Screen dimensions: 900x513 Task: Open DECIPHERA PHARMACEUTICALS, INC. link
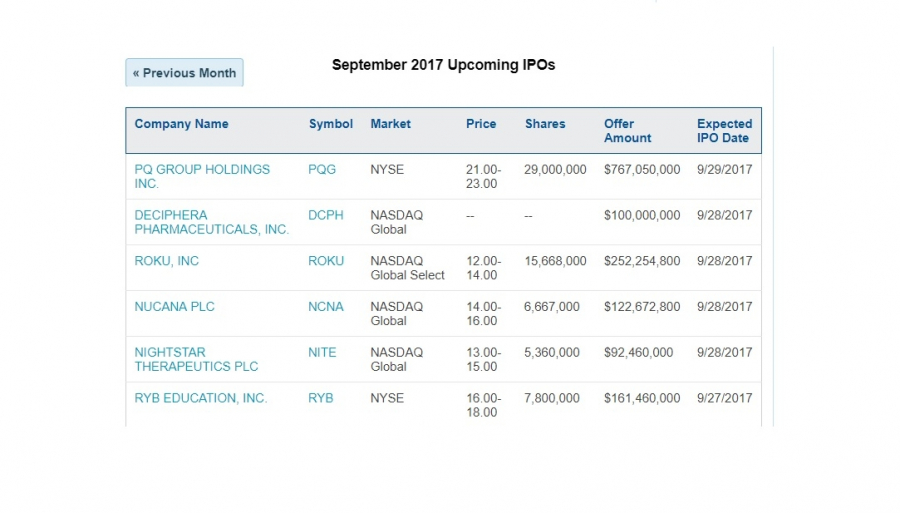(x=211, y=222)
